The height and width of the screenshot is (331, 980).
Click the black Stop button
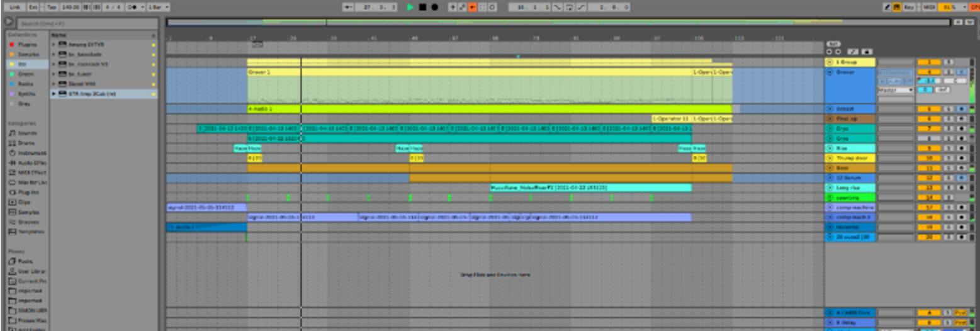point(422,7)
